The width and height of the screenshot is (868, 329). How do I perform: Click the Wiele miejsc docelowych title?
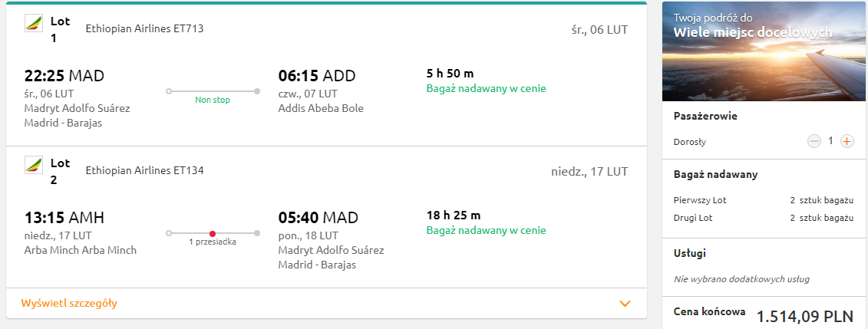tap(753, 33)
